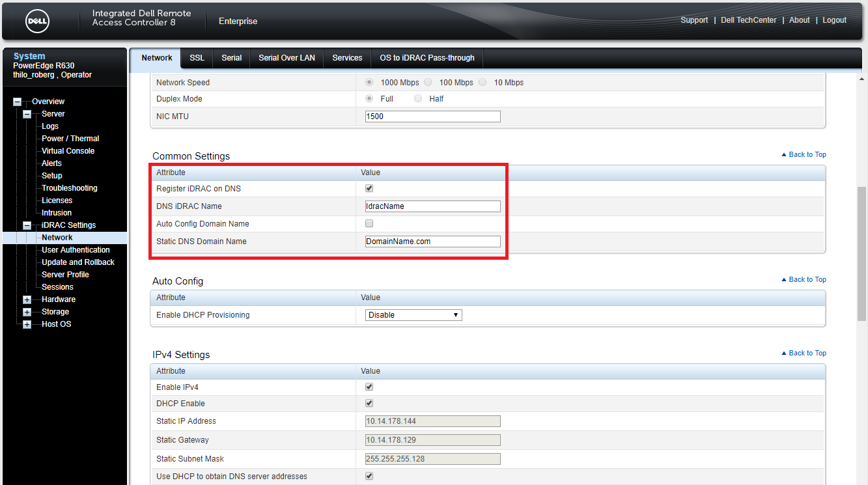Select 1000 Mbps network speed radio
Screen dimensions: 868x485
(369, 83)
